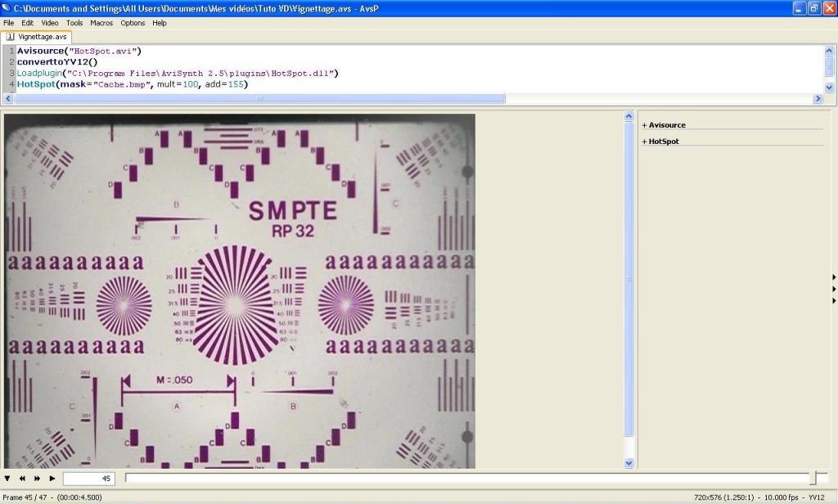Open the Help menu
The image size is (838, 504).
coord(160,23)
